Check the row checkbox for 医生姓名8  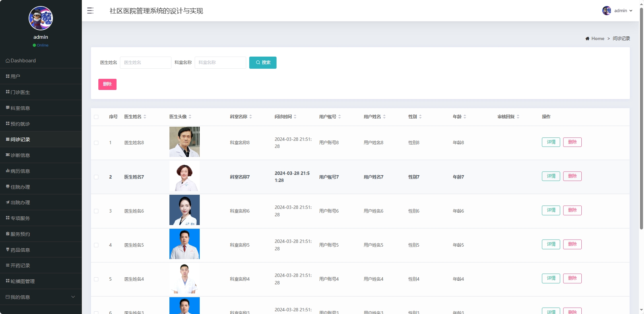click(x=96, y=143)
